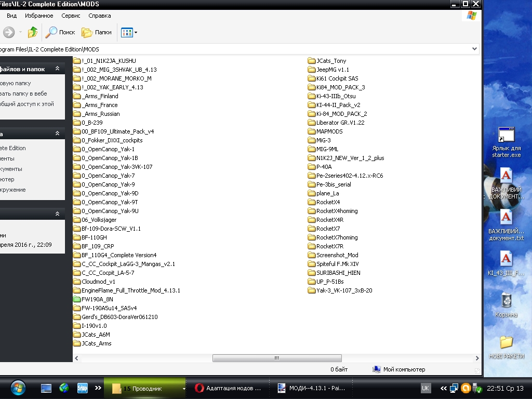Collapse the файлов и папок task panel
The width and height of the screenshot is (532, 399).
click(57, 69)
